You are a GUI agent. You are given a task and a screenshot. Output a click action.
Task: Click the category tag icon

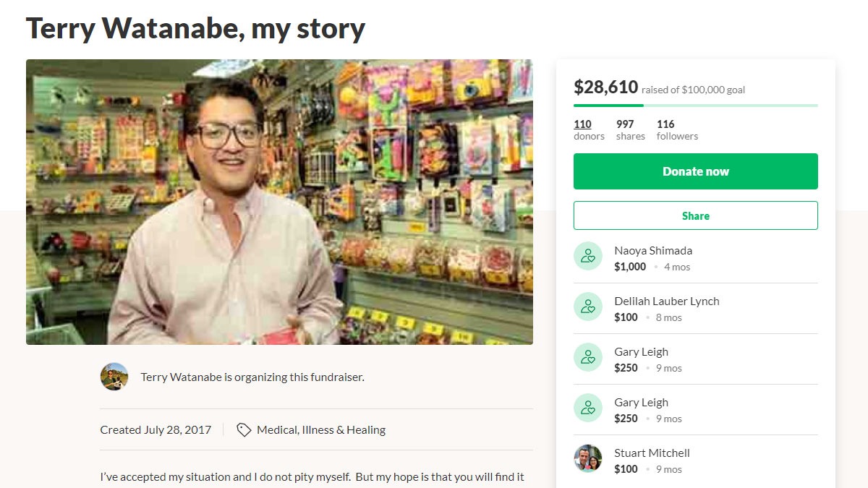point(244,429)
